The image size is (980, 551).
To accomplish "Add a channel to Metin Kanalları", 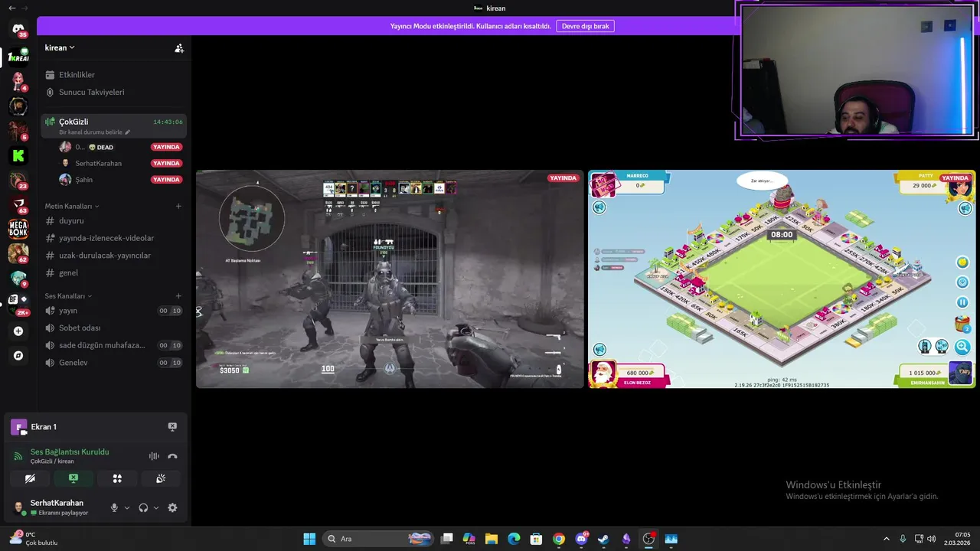I will [178, 206].
